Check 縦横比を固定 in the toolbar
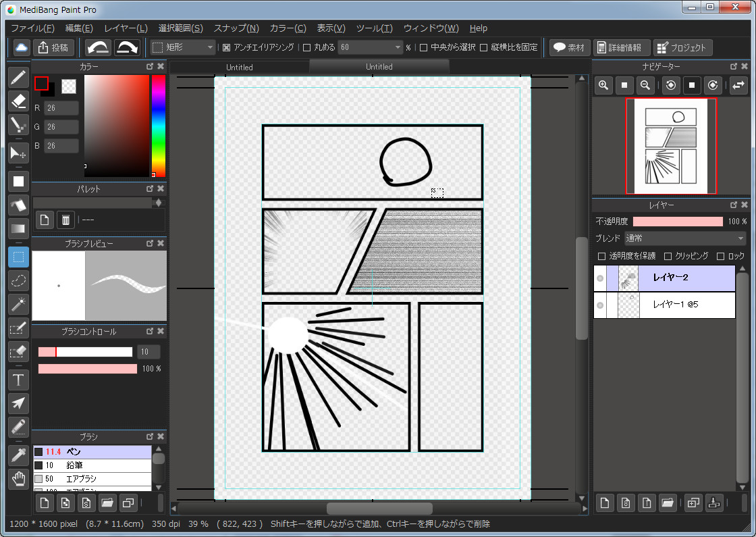This screenshot has height=537, width=756. tap(484, 47)
